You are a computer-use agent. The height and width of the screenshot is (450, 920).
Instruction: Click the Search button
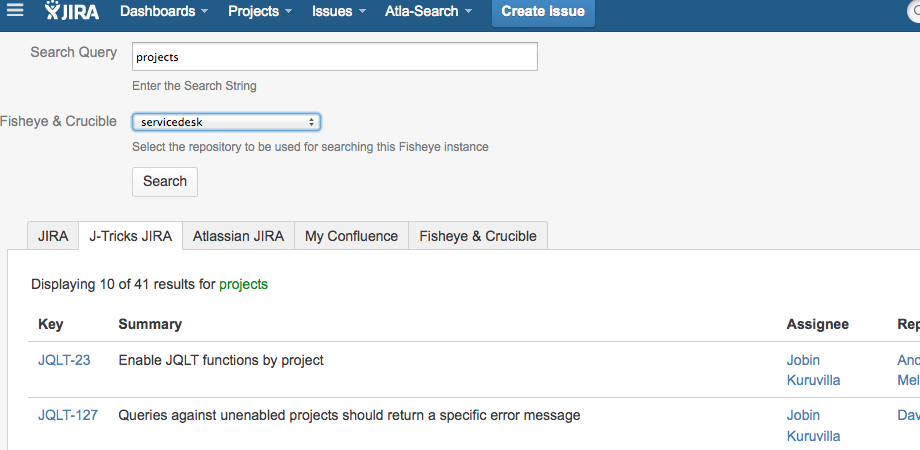(x=165, y=181)
